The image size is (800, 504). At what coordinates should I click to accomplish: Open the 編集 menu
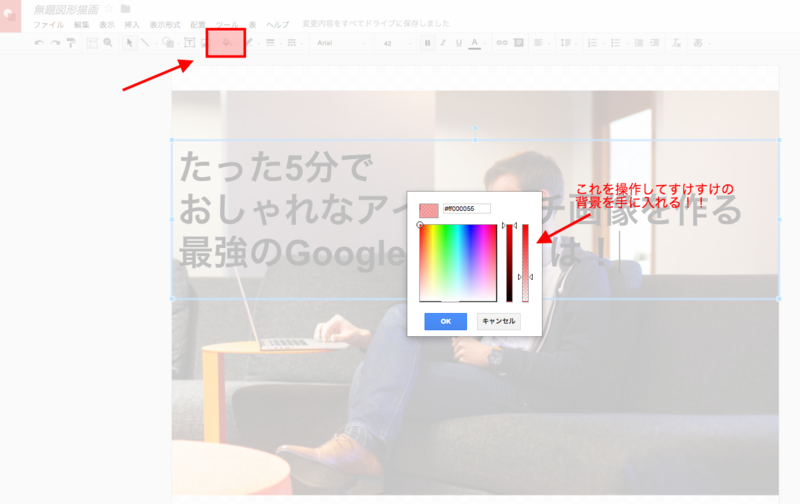[x=81, y=24]
